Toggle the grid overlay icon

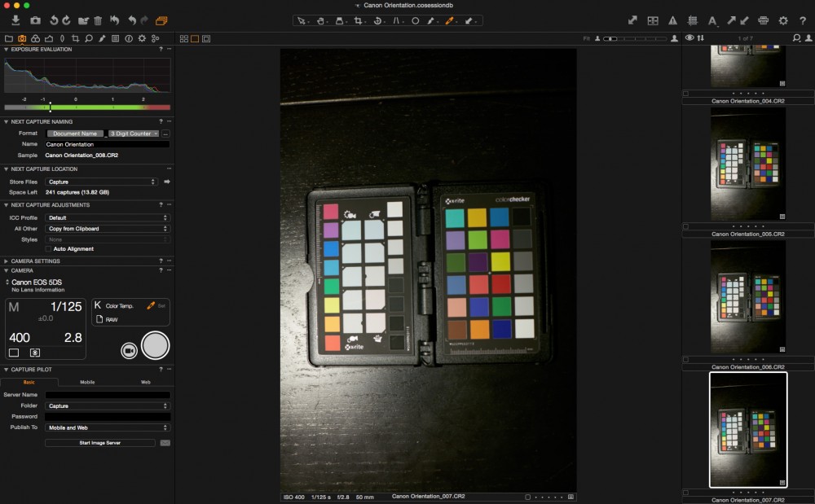click(692, 20)
